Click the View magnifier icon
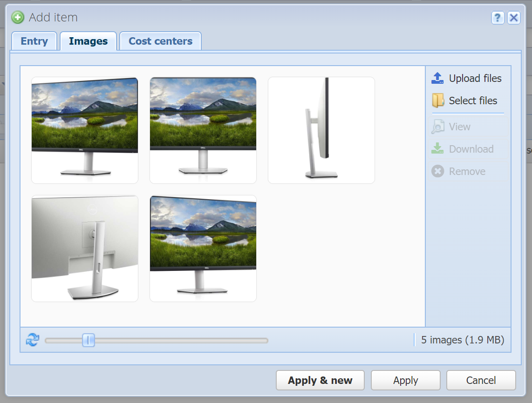 point(438,127)
